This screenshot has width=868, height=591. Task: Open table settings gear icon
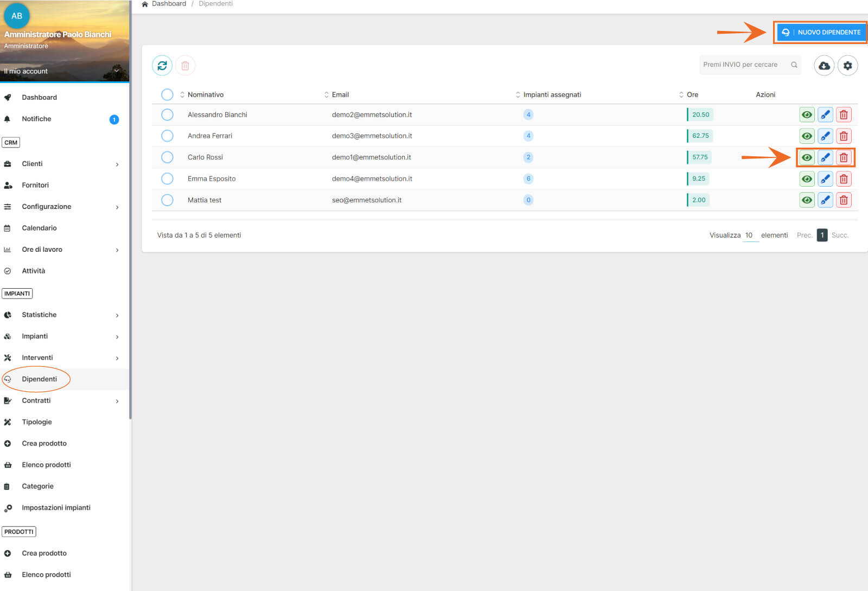[847, 66]
